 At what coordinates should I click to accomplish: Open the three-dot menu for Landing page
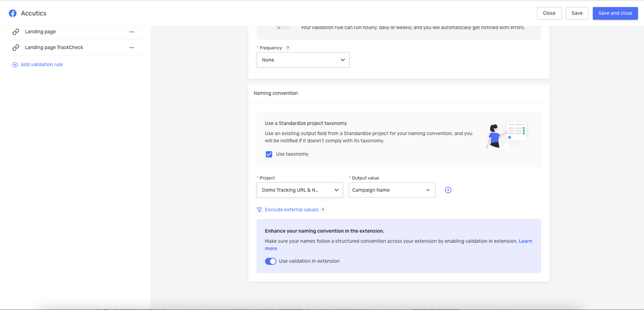132,32
